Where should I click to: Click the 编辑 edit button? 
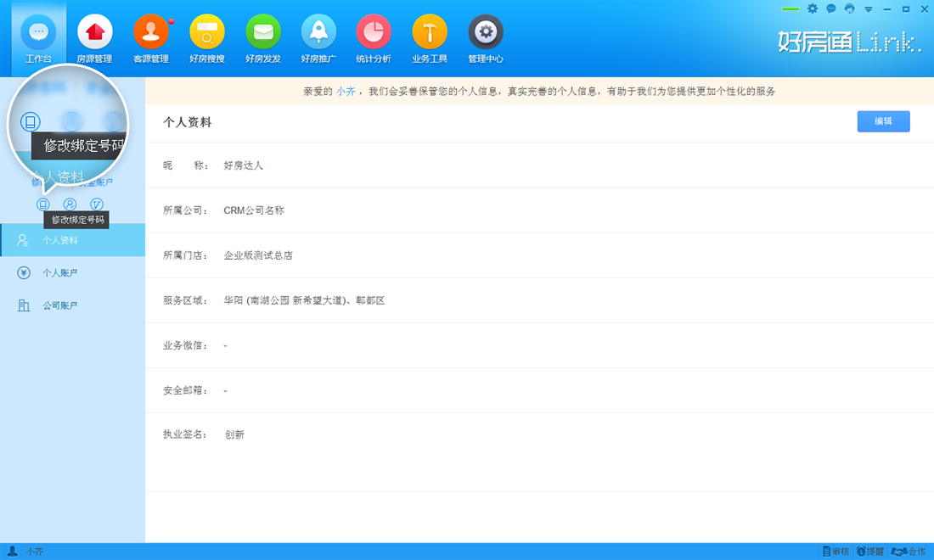[883, 121]
